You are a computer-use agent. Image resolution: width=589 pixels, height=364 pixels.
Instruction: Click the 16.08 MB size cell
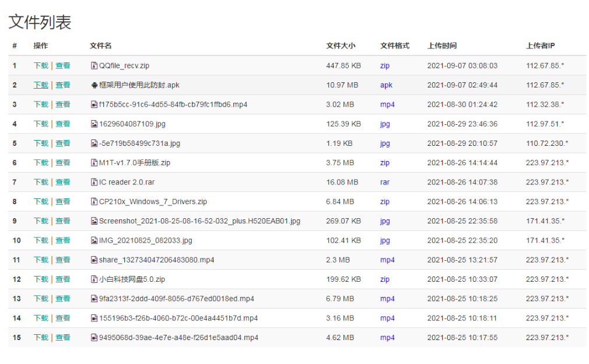(x=342, y=182)
